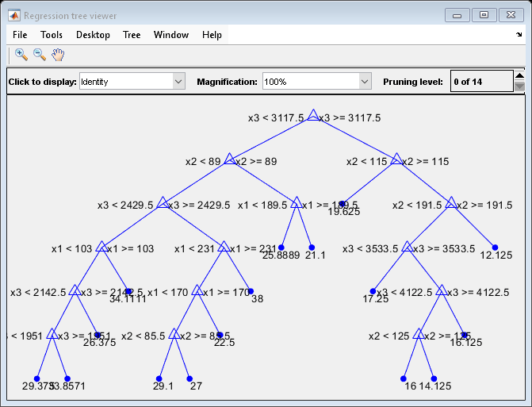Open the Tools menu

pos(52,35)
